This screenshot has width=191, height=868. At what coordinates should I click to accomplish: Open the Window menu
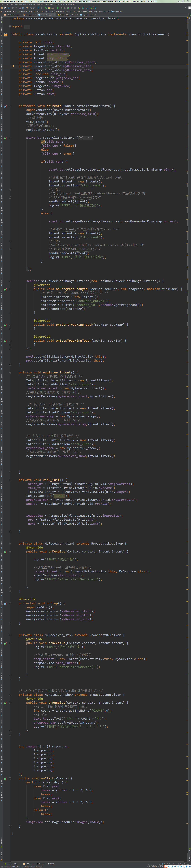pyautogui.click(x=69, y=4)
